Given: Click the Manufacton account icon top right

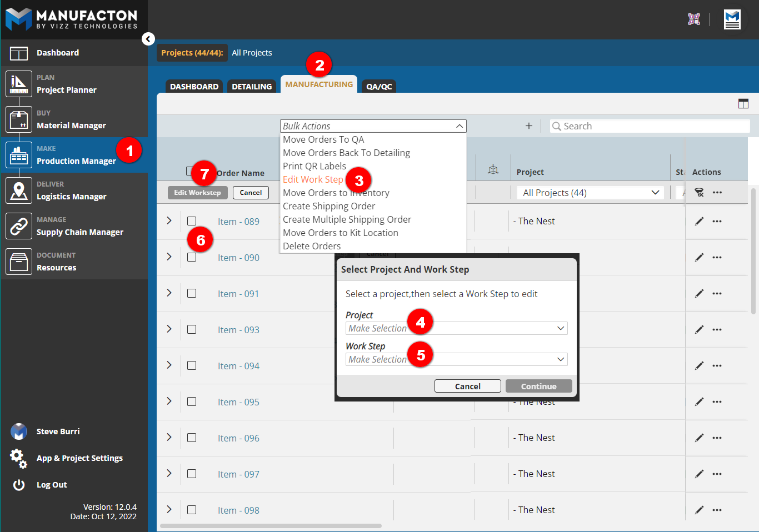Looking at the screenshot, I should [x=732, y=19].
